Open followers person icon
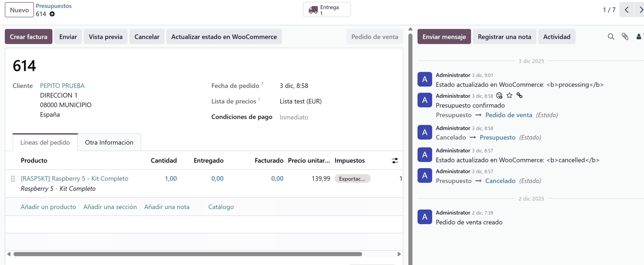This screenshot has width=644, height=265. tap(639, 37)
